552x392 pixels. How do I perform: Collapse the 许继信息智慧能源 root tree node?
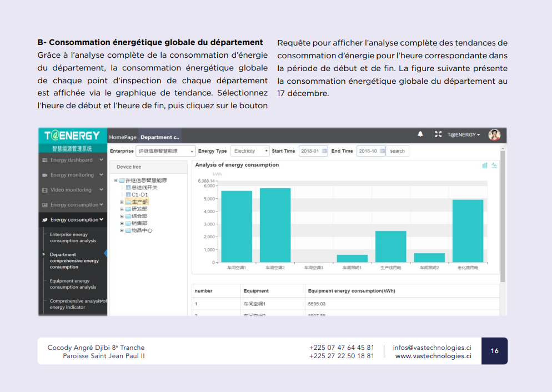coord(116,180)
